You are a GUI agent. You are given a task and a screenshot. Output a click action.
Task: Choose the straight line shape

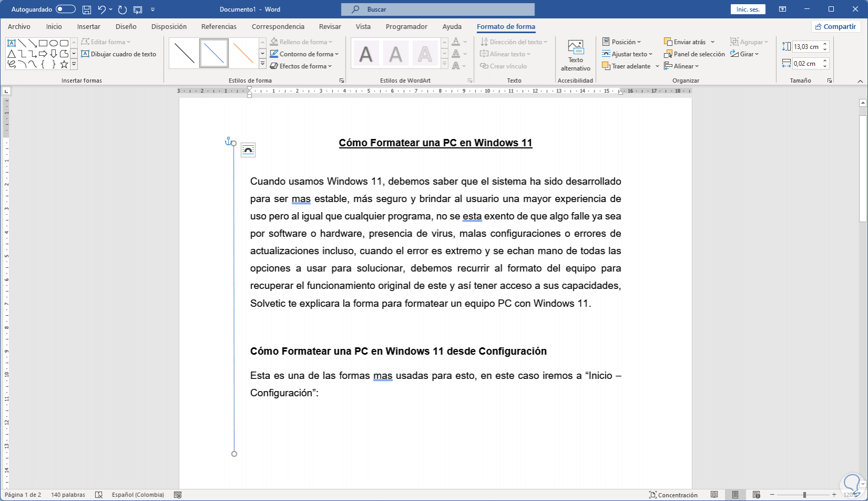point(22,43)
